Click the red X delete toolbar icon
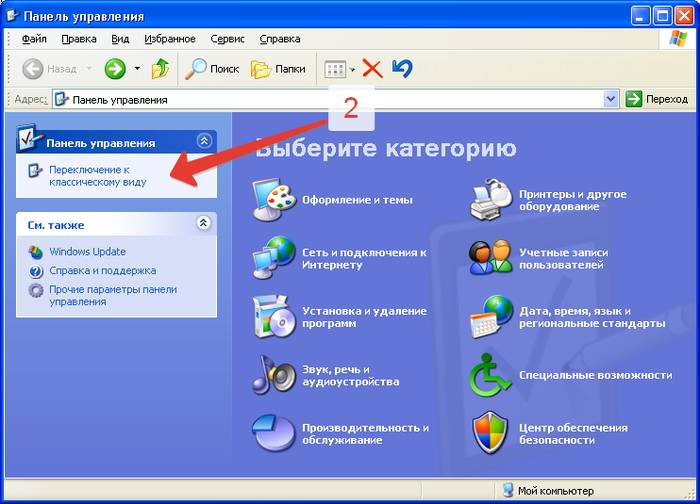 372,69
